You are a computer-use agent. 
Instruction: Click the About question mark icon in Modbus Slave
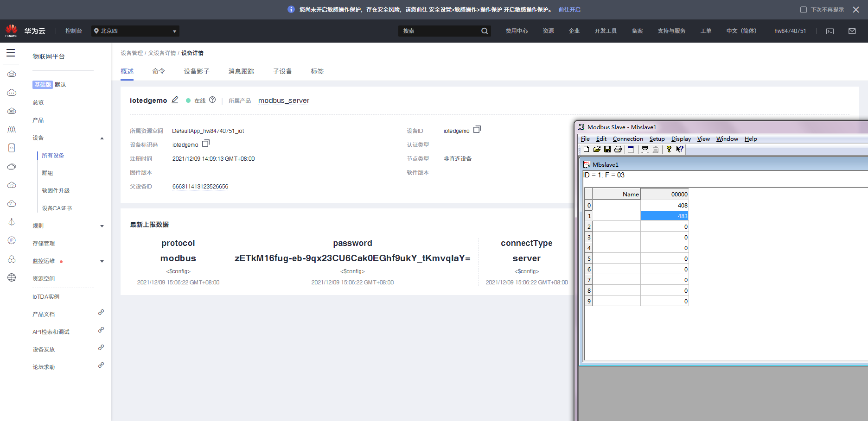(x=669, y=149)
